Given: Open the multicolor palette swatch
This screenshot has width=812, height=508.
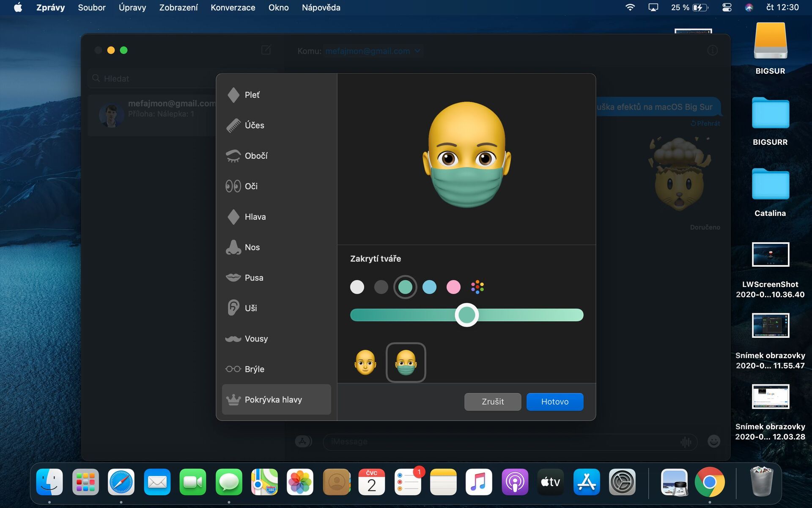Looking at the screenshot, I should [477, 287].
